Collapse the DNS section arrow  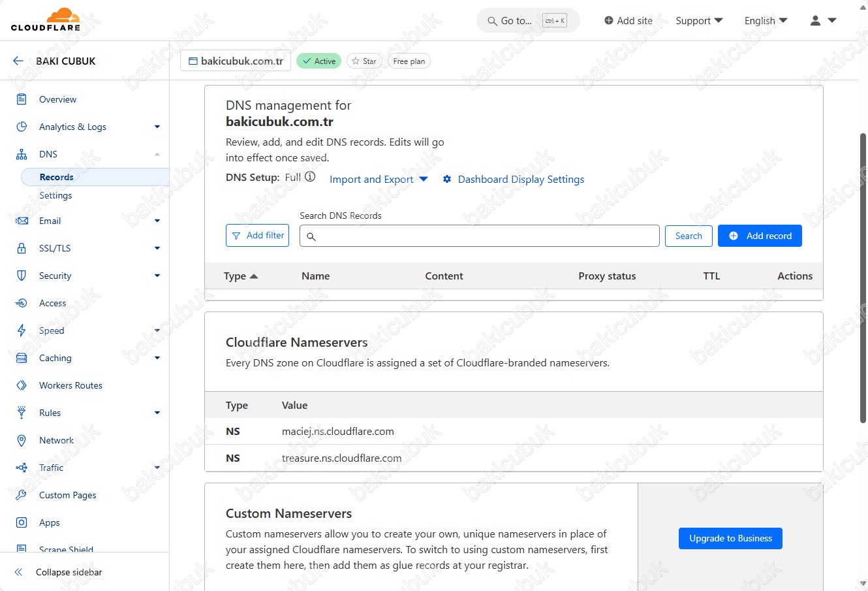coord(157,154)
